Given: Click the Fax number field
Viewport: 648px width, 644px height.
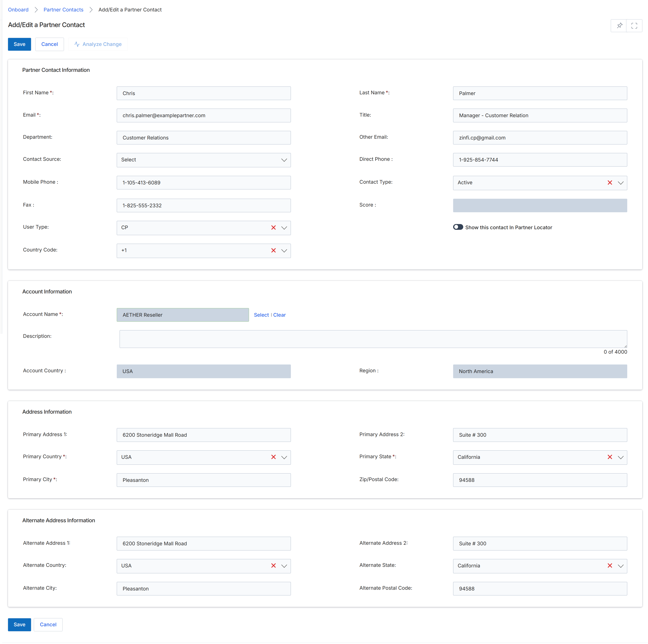Looking at the screenshot, I should point(204,205).
